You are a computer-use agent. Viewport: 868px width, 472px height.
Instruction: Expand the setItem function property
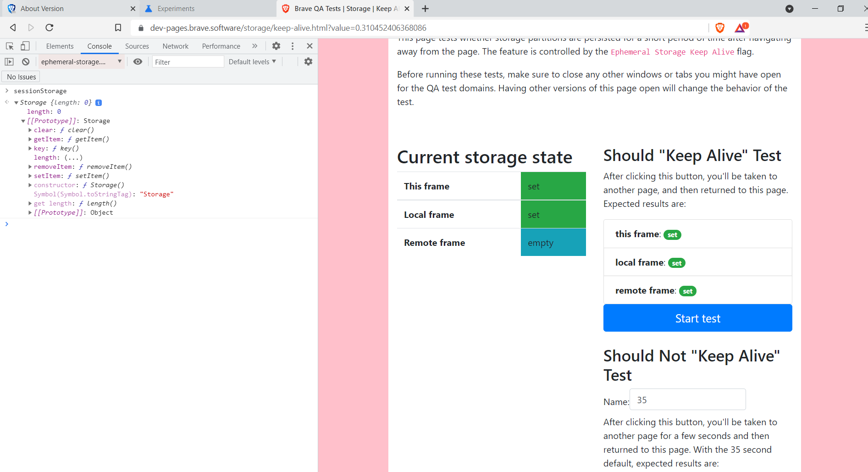[x=30, y=176]
